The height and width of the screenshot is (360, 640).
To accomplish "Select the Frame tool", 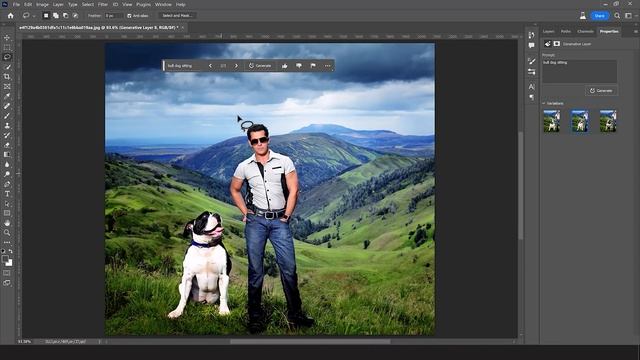I will 7,87.
